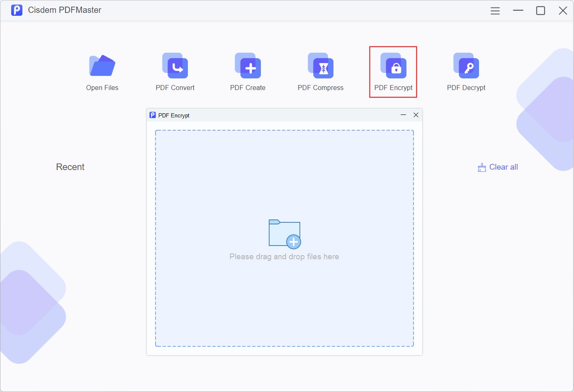Click the PDF Encrypt dialog logo icon
This screenshot has width=574, height=392.
click(x=153, y=114)
